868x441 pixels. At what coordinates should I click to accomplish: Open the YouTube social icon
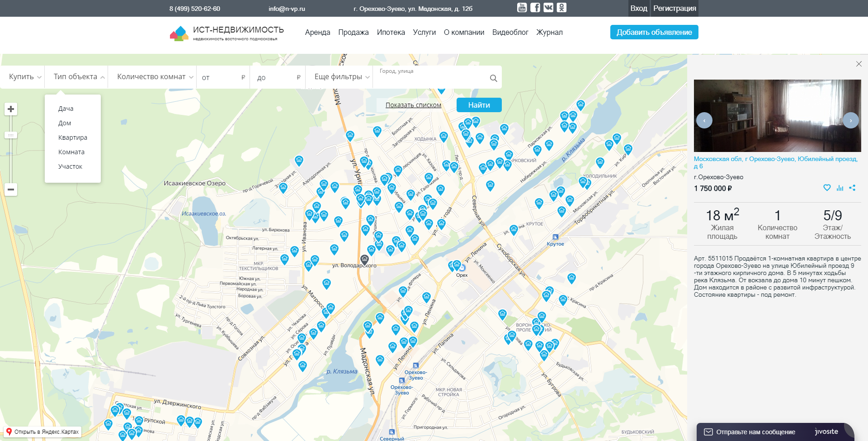pos(522,7)
